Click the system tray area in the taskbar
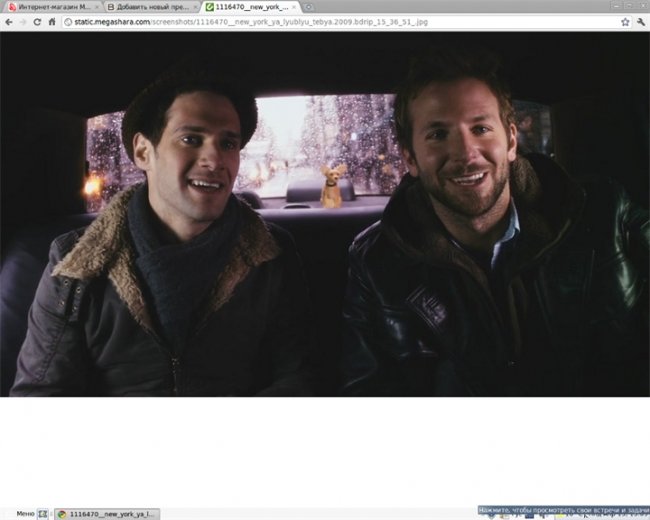 coord(563,511)
